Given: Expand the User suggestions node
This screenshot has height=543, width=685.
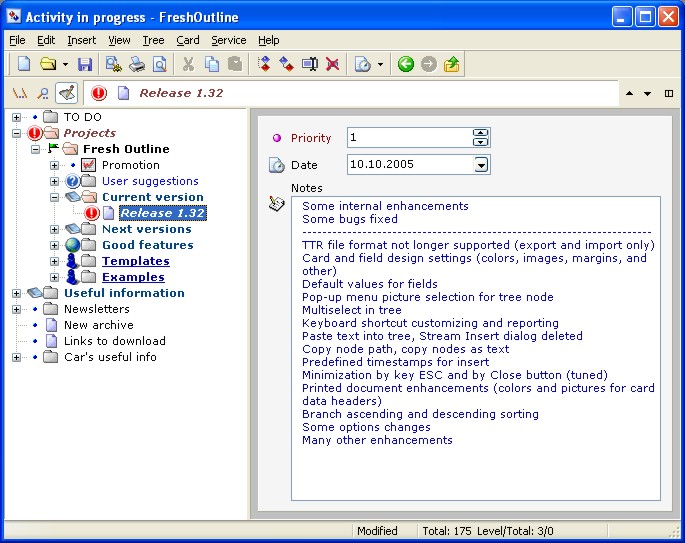Looking at the screenshot, I should point(54,181).
